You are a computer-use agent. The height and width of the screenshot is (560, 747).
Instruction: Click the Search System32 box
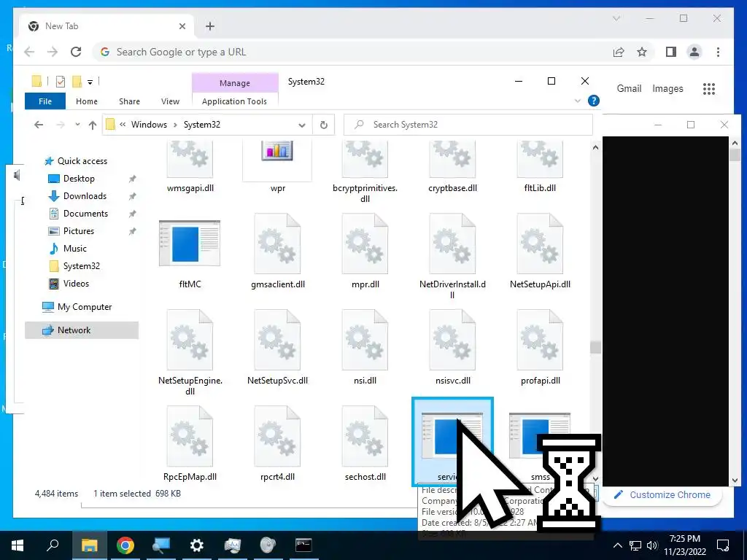pos(468,125)
